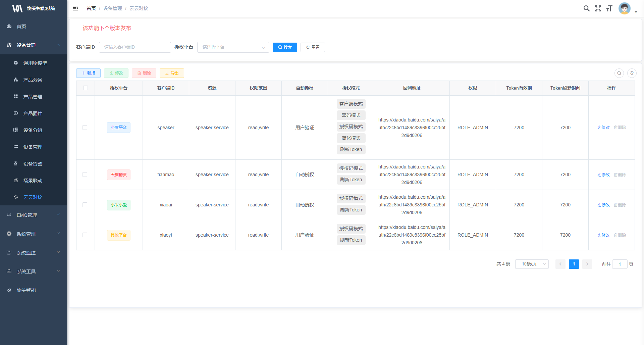Image resolution: width=644 pixels, height=345 pixels.
Task: Open the 10条/页 page size dropdown
Action: coord(532,264)
